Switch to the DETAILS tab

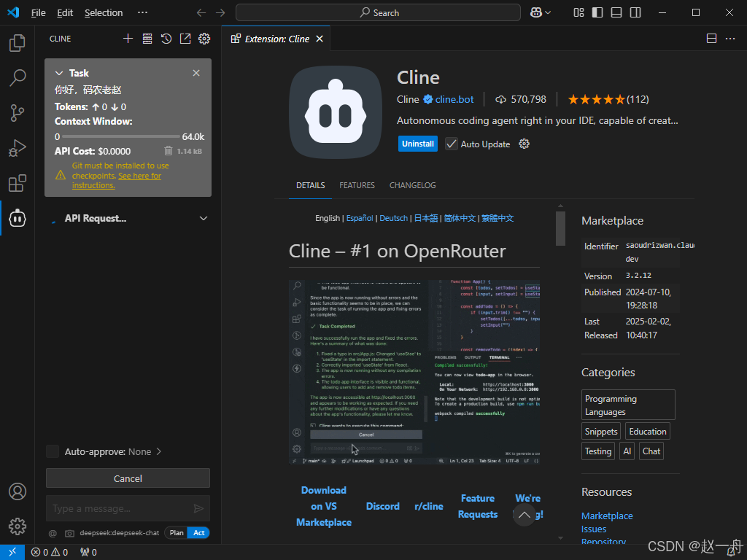pyautogui.click(x=311, y=185)
